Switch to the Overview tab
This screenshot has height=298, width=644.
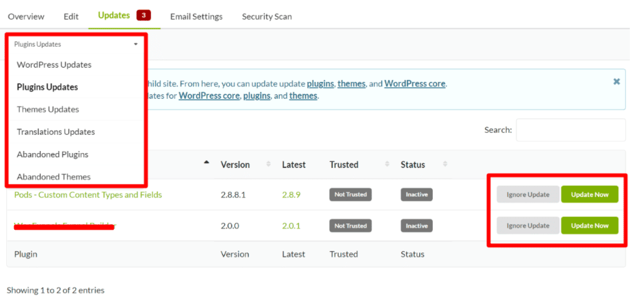[26, 16]
